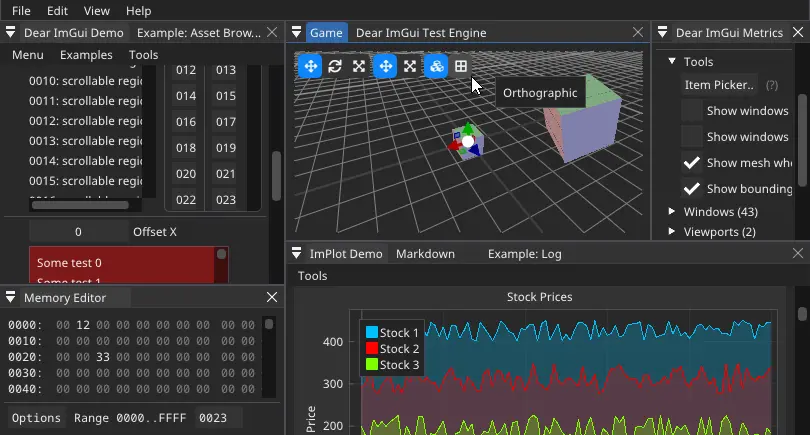Image resolution: width=810 pixels, height=435 pixels.
Task: Switch to perspective view with three-cubes icon
Action: (436, 66)
